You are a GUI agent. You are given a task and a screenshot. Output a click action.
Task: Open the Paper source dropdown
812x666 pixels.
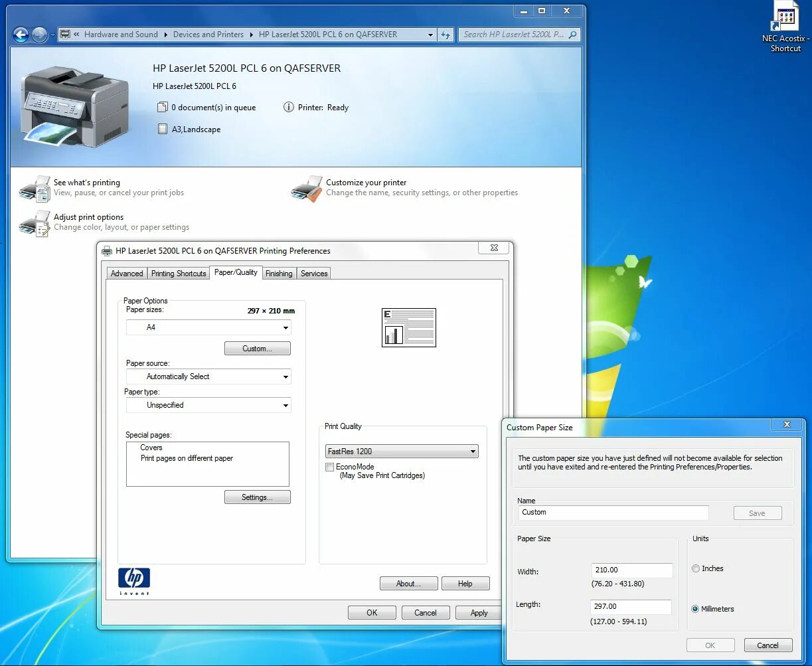(208, 376)
